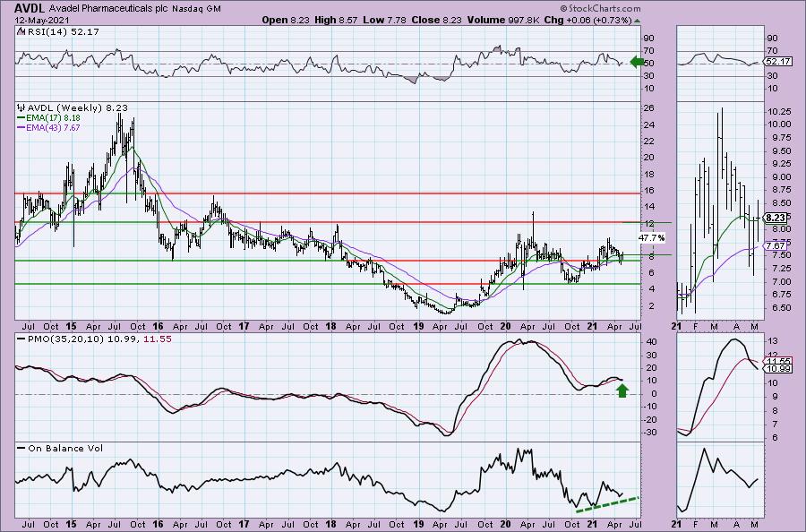Click the 40 label on the PMO axis

(x=650, y=342)
